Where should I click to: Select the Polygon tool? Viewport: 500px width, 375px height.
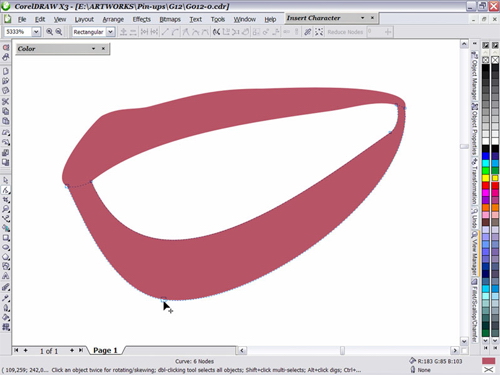coord(6,257)
